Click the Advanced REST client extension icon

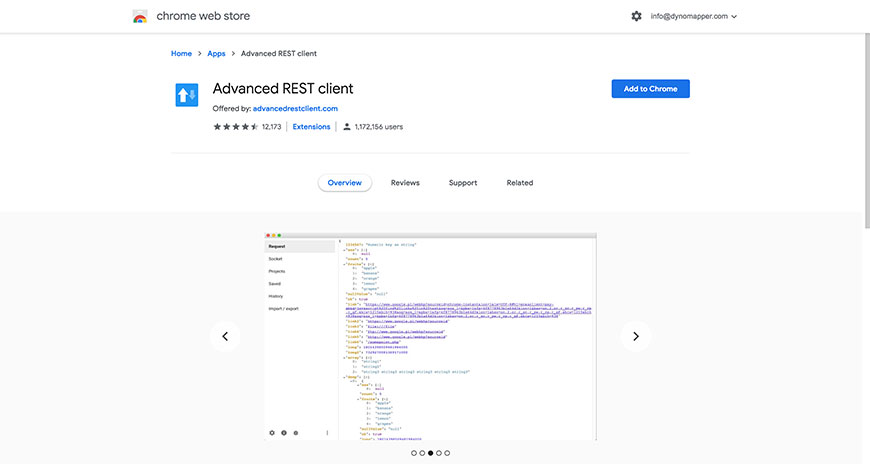(x=187, y=95)
